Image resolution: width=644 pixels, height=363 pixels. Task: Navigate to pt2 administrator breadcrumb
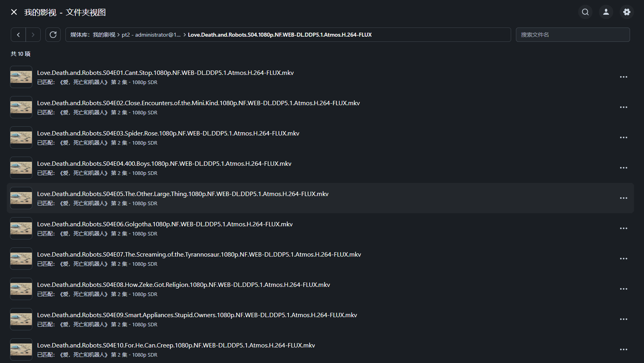(151, 35)
